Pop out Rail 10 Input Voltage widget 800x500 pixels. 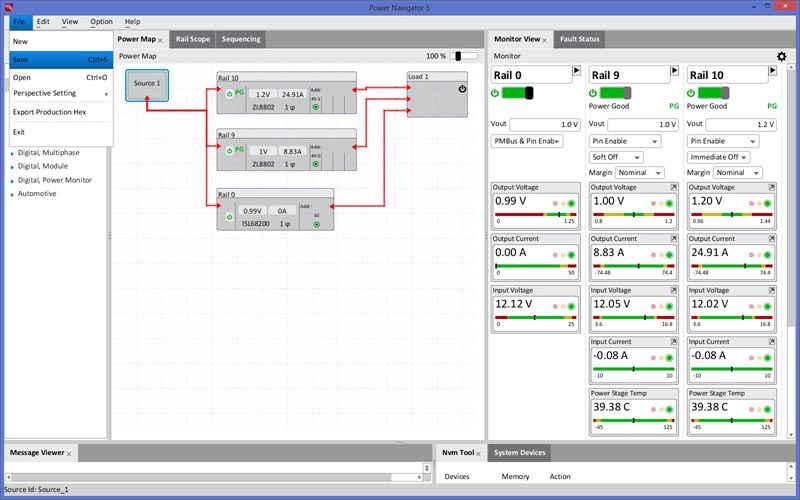coord(772,290)
